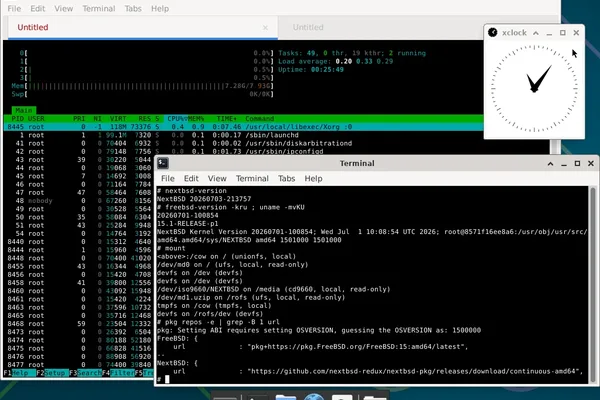The width and height of the screenshot is (600, 400).
Task: Sort htop by the CPU% column header
Action: click(178, 119)
